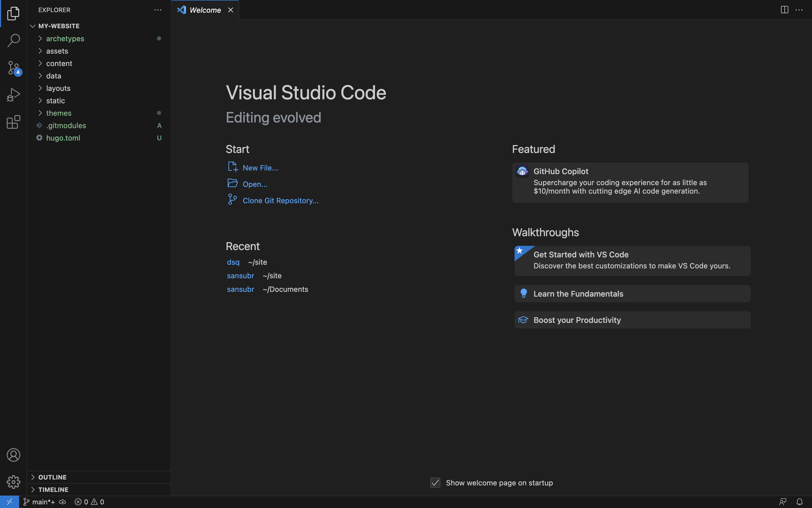812x508 pixels.
Task: Publish to cloud via status bar icon
Action: tap(62, 502)
